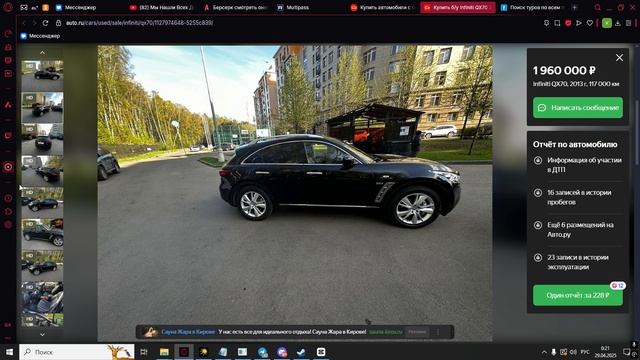
Task: Open 'Ещё 6 размещений на Авто.ру' item
Action: click(x=578, y=229)
